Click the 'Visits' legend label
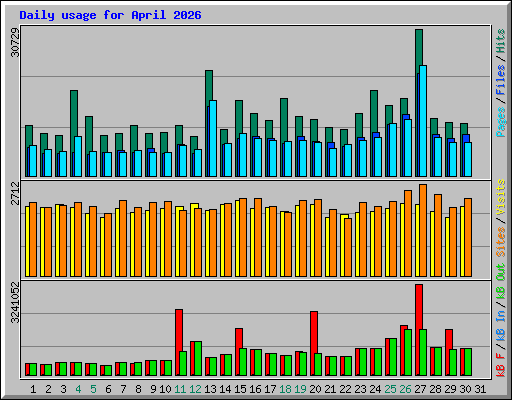This screenshot has height=400, width=512. point(500,197)
